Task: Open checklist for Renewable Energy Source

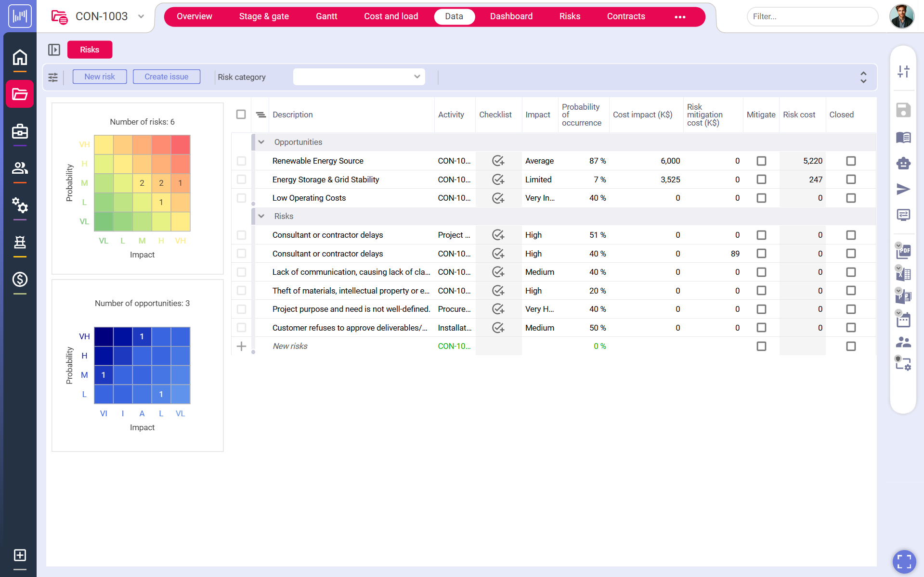Action: point(498,161)
